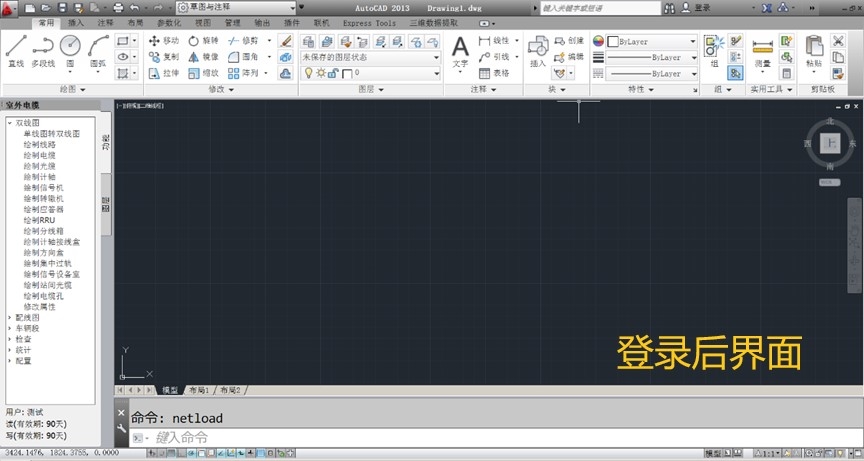Switch to the 注释 ribbon tab
Image resolution: width=864 pixels, height=461 pixels.
point(105,23)
